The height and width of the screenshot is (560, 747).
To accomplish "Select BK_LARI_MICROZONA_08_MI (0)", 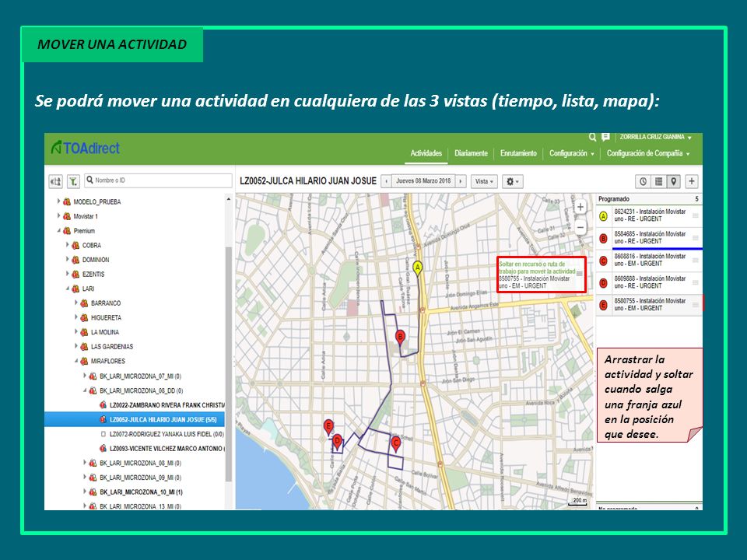I will pyautogui.click(x=141, y=463).
